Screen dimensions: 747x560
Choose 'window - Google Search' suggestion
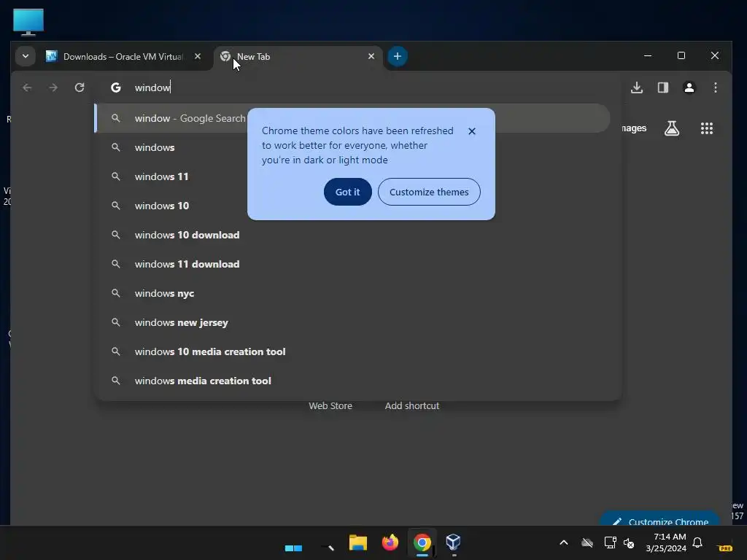tap(352, 118)
